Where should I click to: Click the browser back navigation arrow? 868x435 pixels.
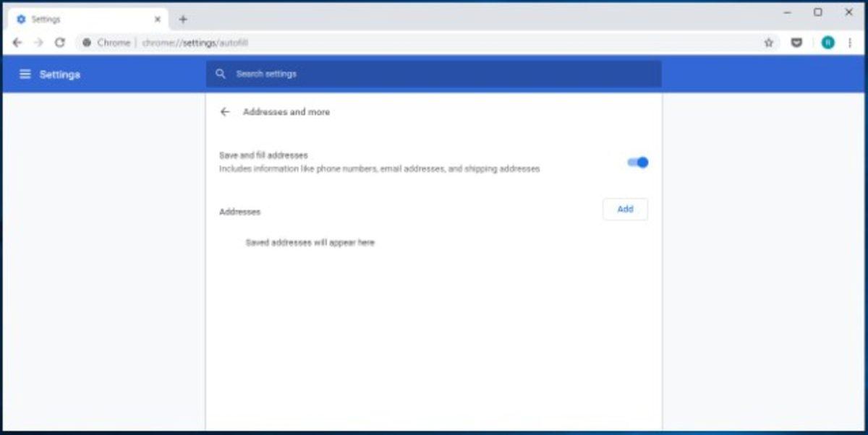click(x=17, y=43)
